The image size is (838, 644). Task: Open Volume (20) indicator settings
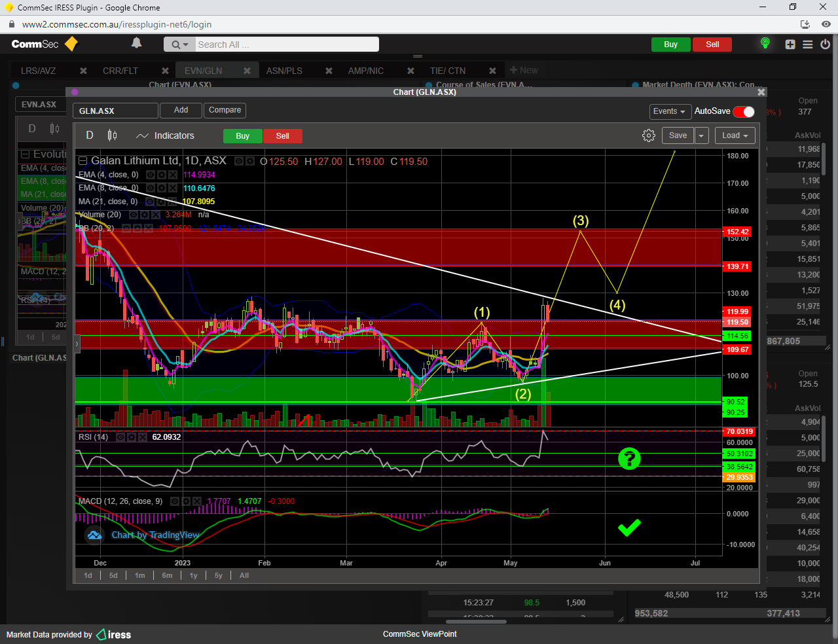145,215
